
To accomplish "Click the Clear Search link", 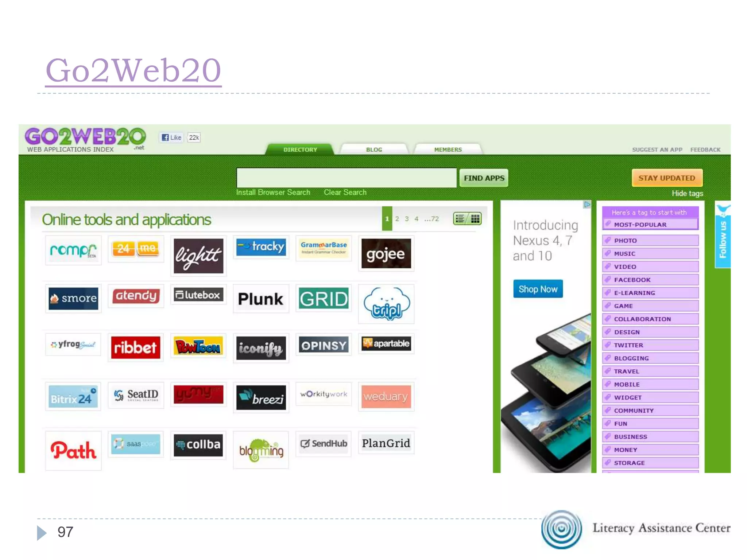I will click(x=345, y=192).
